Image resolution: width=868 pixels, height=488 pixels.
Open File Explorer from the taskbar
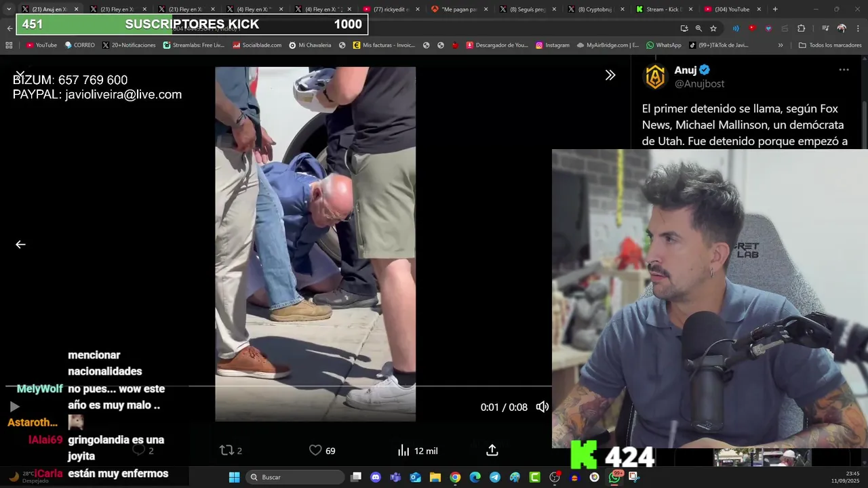435,477
